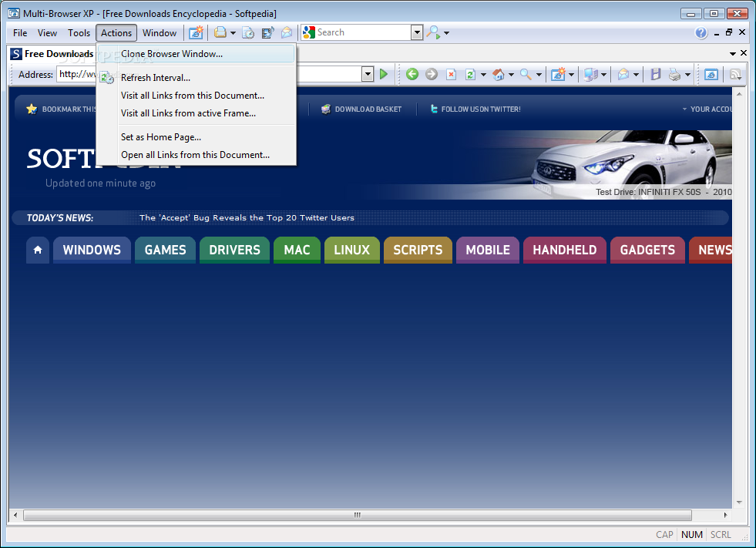Click the New Browser Window icon in top toolbar

pos(196,33)
